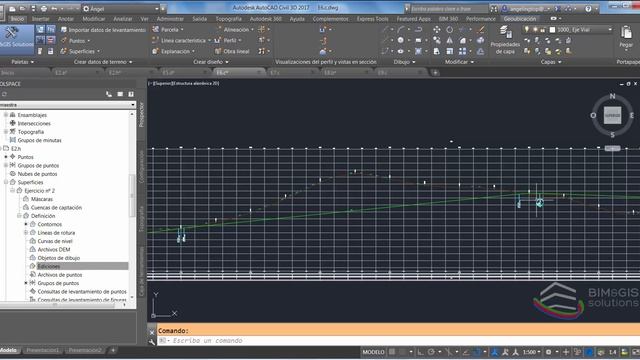Add new drawing tab with plus button
This screenshot has width=640, height=360.
click(x=436, y=73)
